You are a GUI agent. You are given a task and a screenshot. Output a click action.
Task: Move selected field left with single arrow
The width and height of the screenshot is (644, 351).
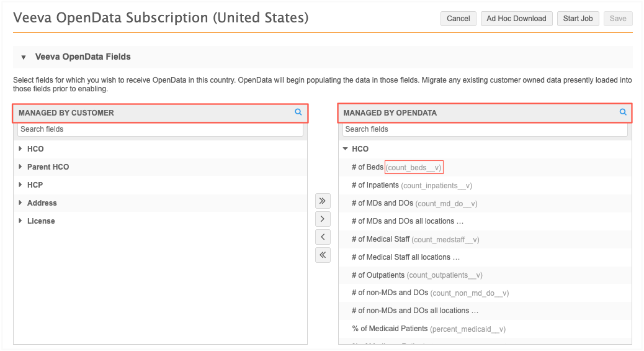(323, 237)
